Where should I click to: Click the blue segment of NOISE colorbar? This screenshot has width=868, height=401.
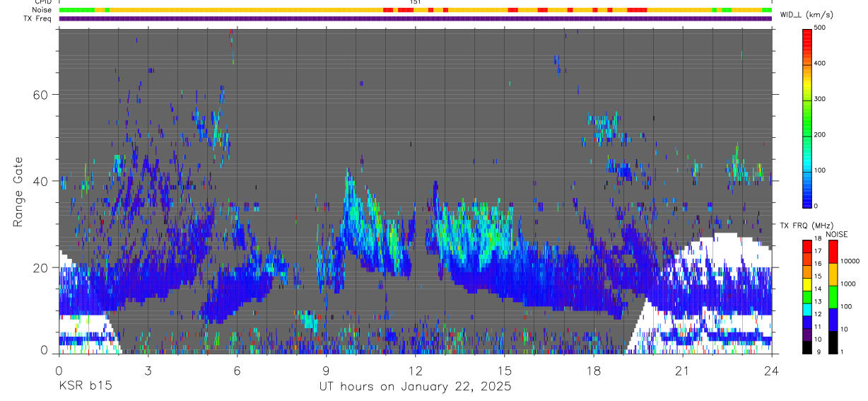(833, 320)
